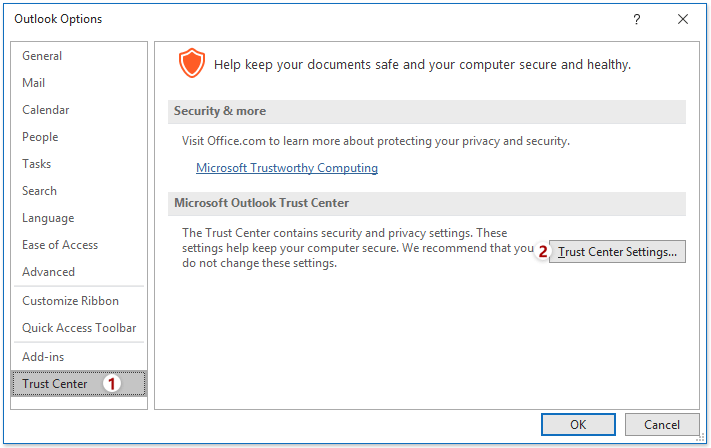Dismiss the dialog with Cancel
Image resolution: width=711 pixels, height=448 pixels.
(662, 424)
